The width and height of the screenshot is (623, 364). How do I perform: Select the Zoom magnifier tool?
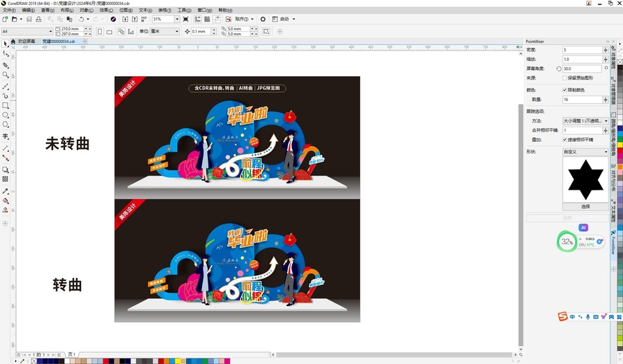click(x=5, y=75)
